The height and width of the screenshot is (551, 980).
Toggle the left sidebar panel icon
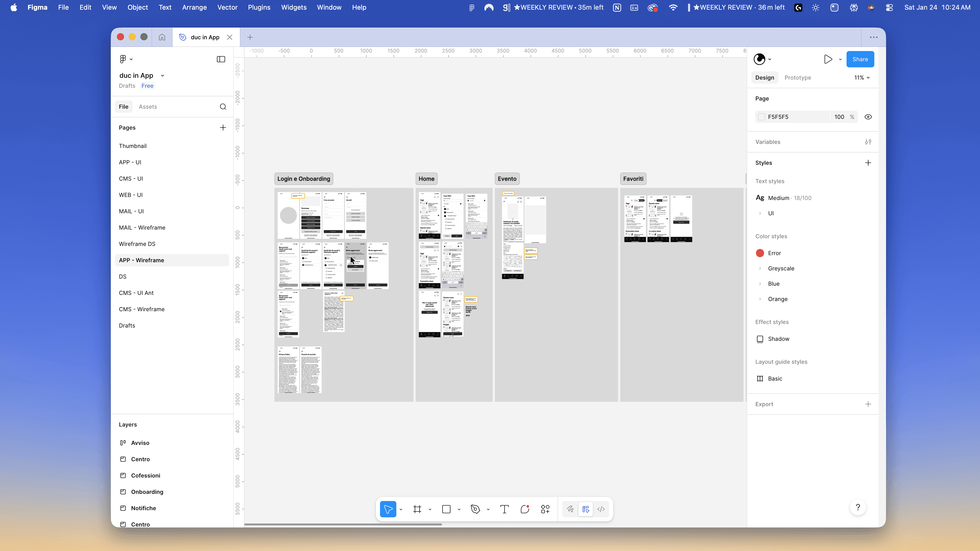(x=221, y=59)
